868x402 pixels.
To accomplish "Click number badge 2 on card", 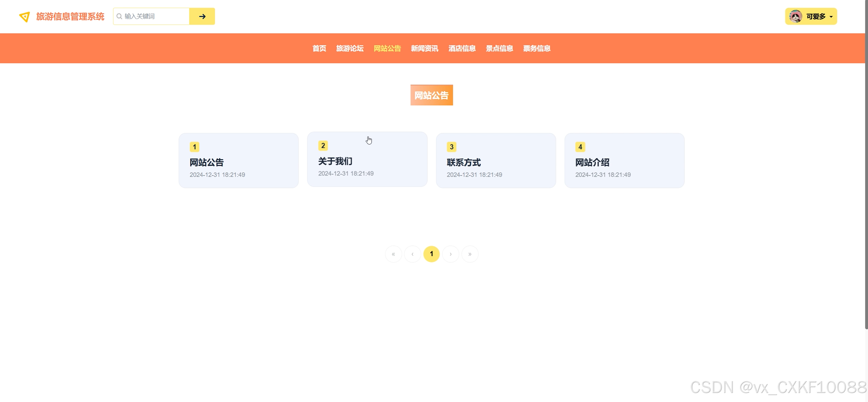I will (x=323, y=146).
